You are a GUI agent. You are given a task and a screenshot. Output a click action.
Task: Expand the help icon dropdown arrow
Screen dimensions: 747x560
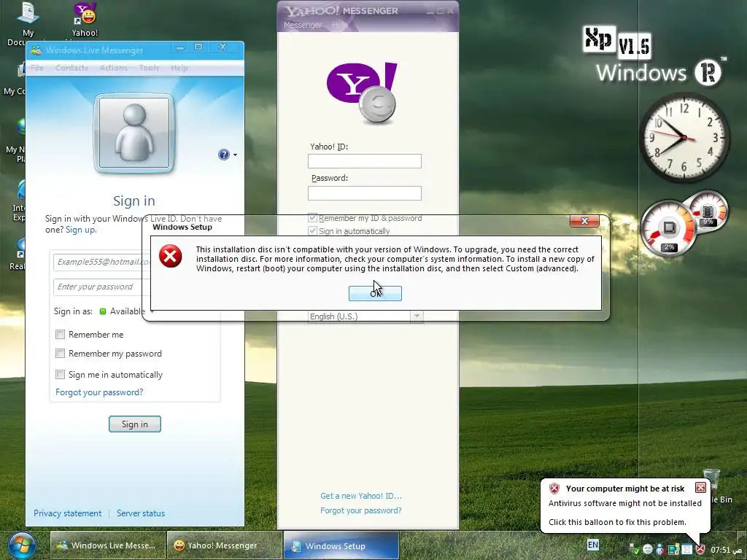click(235, 155)
